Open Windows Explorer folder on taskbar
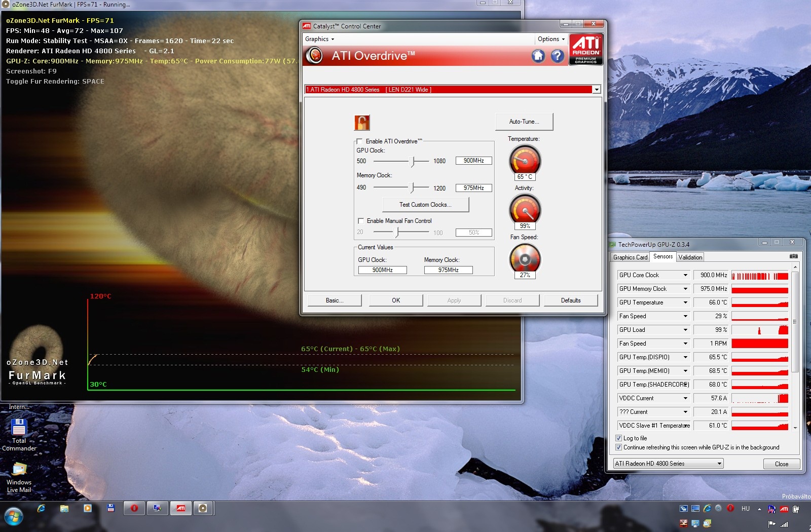This screenshot has height=532, width=811. (x=64, y=508)
